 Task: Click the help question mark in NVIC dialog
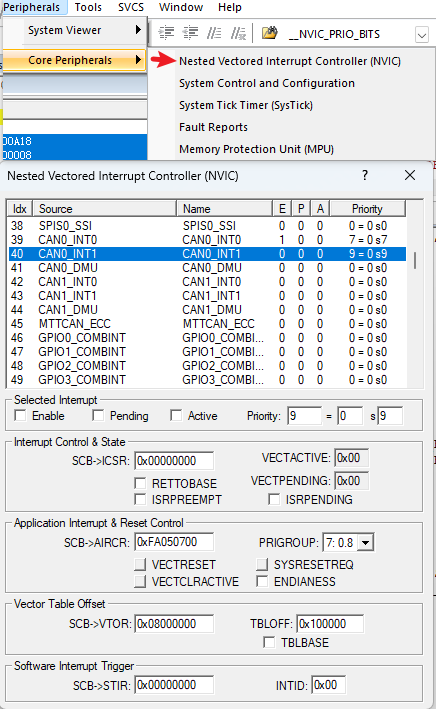coord(365,175)
